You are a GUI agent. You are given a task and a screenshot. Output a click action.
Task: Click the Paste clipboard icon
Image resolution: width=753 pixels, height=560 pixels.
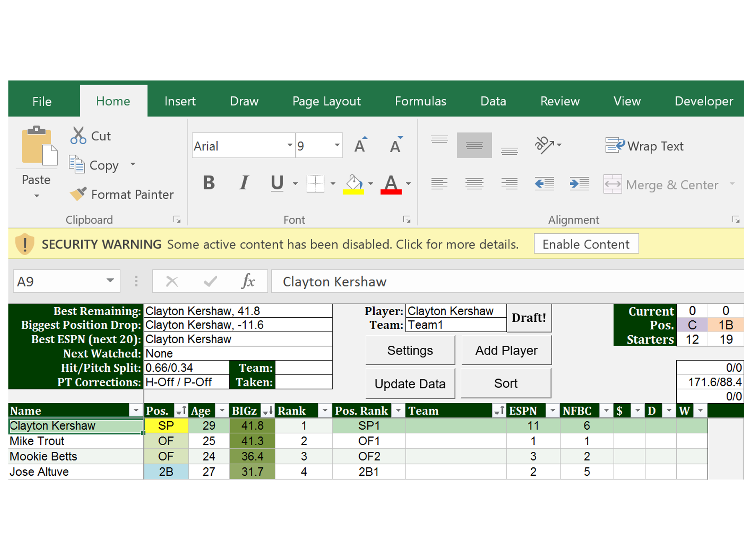coord(39,145)
